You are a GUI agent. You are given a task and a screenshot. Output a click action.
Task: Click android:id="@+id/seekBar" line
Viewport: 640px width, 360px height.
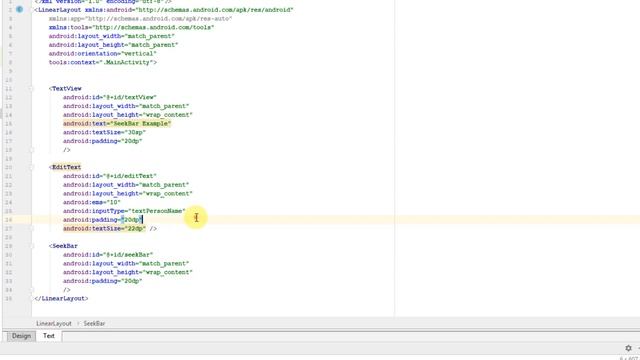coord(108,255)
